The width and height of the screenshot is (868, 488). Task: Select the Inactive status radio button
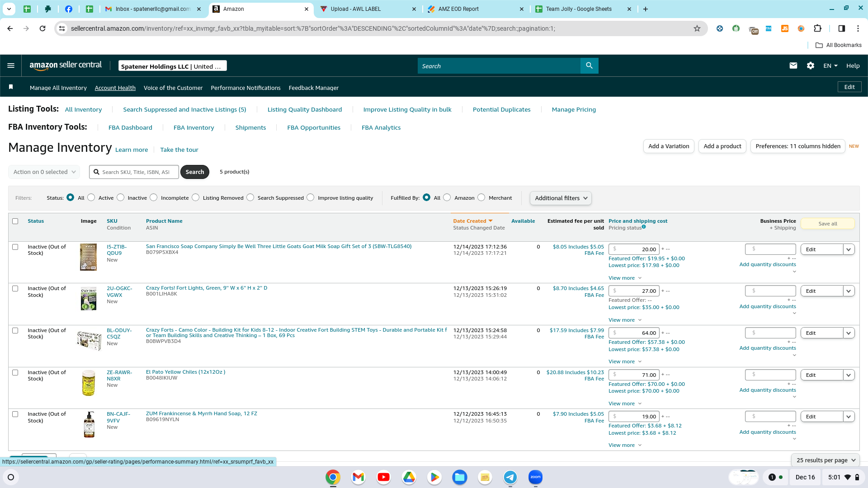(x=120, y=197)
